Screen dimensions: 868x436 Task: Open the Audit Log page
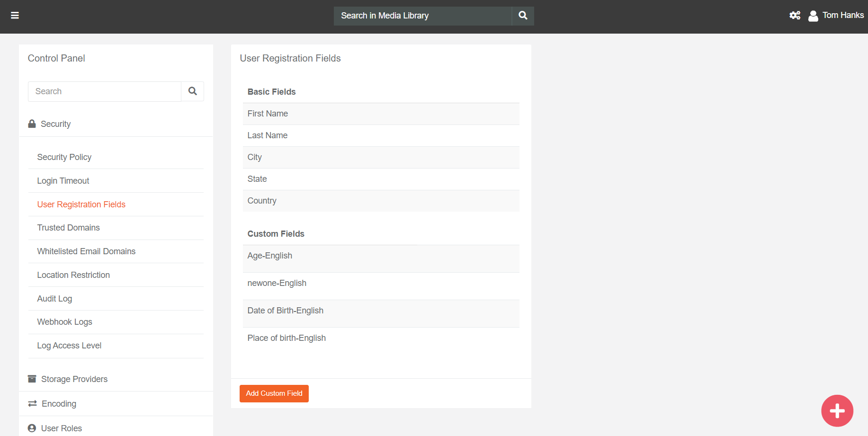tap(54, 299)
